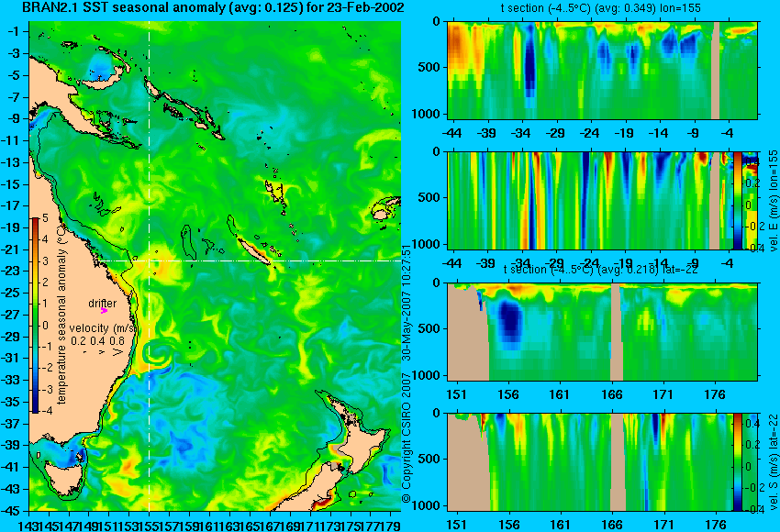The width and height of the screenshot is (780, 532).
Task: Click the BRAN2.1 SST seasonal anomaly title
Action: click(x=212, y=7)
